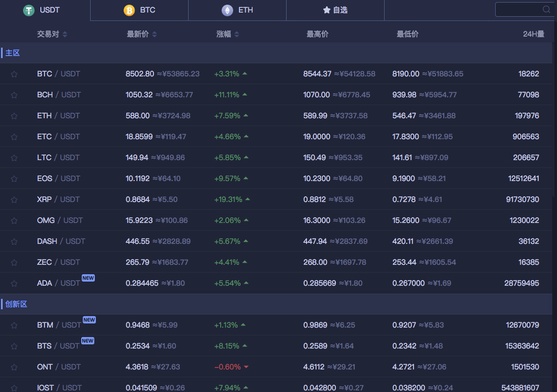Star the IOST / USDT row
Viewport: 557px width, 392px height.
14,388
